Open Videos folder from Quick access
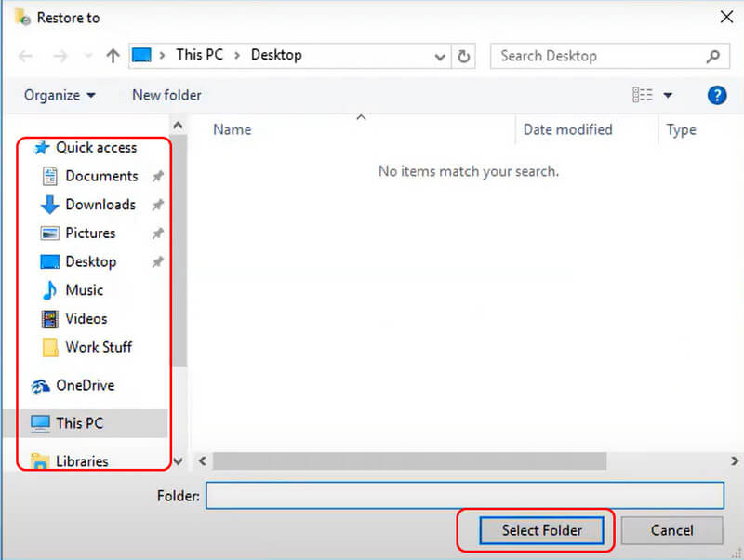744x560 pixels. coord(86,319)
